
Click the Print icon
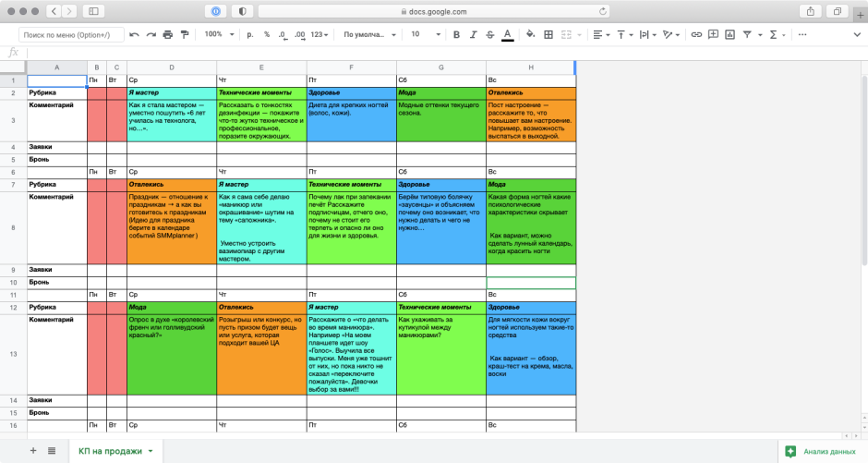[x=167, y=34]
